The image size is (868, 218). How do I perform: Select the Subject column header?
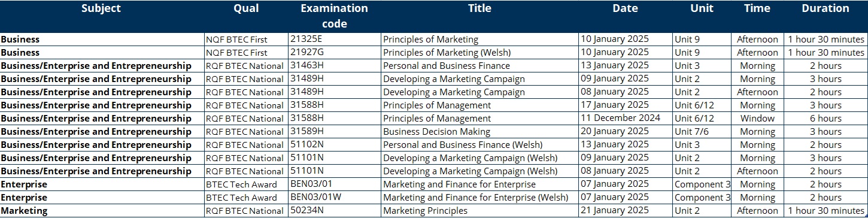coord(101,8)
